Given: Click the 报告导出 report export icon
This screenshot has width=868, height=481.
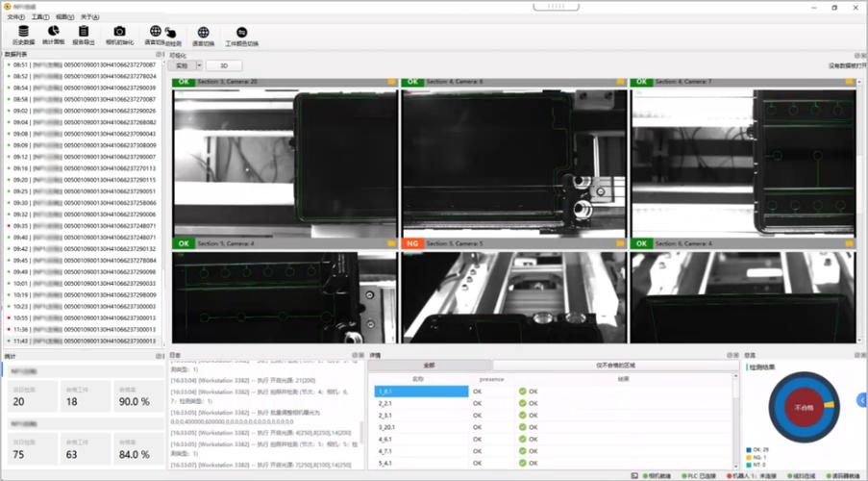Looking at the screenshot, I should (x=85, y=36).
